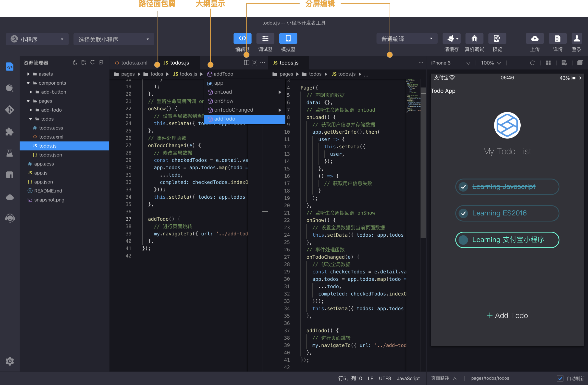Select onShow in the outline dropdown

point(244,101)
